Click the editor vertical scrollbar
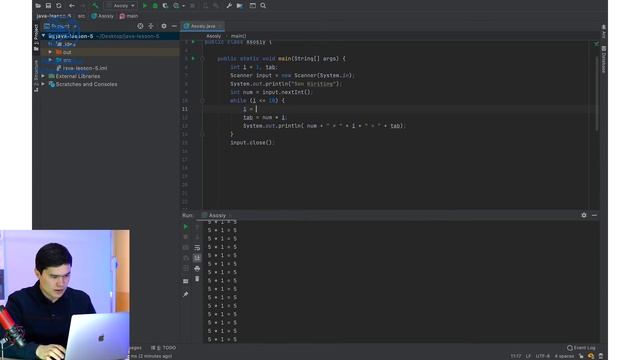640x360 pixels. pos(597,93)
